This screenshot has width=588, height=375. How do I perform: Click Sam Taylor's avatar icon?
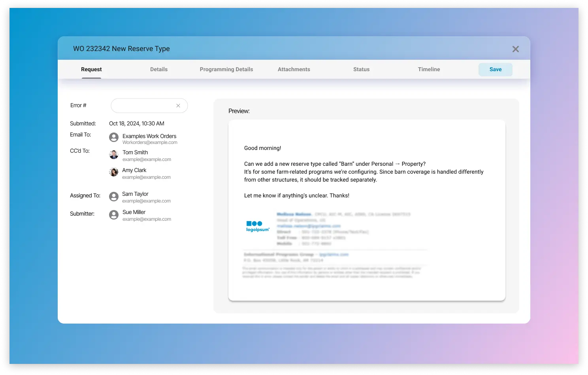114,197
